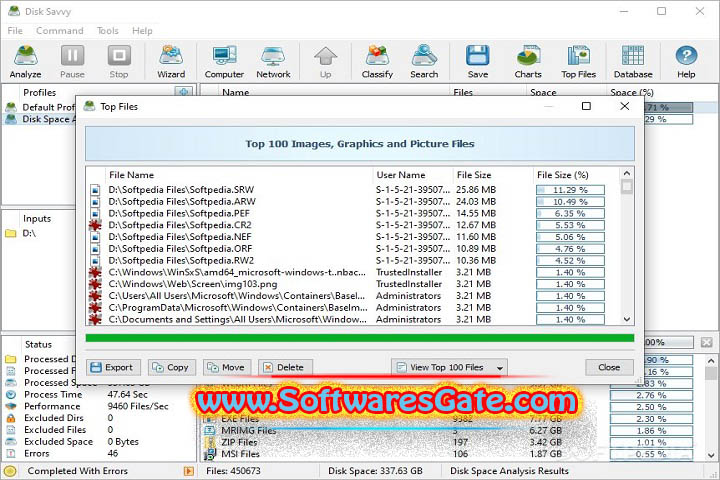The image size is (720, 480).
Task: Click the Completed With Errors status icon
Action: point(10,471)
